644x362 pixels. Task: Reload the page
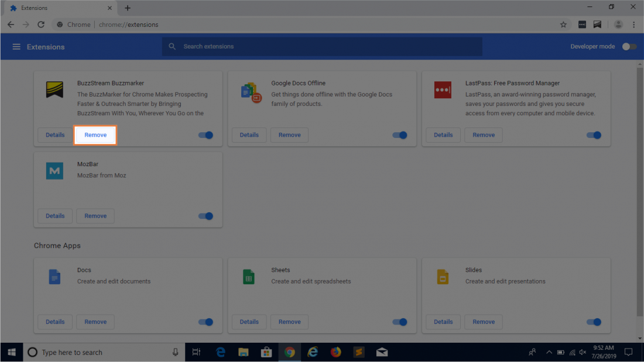[41, 25]
